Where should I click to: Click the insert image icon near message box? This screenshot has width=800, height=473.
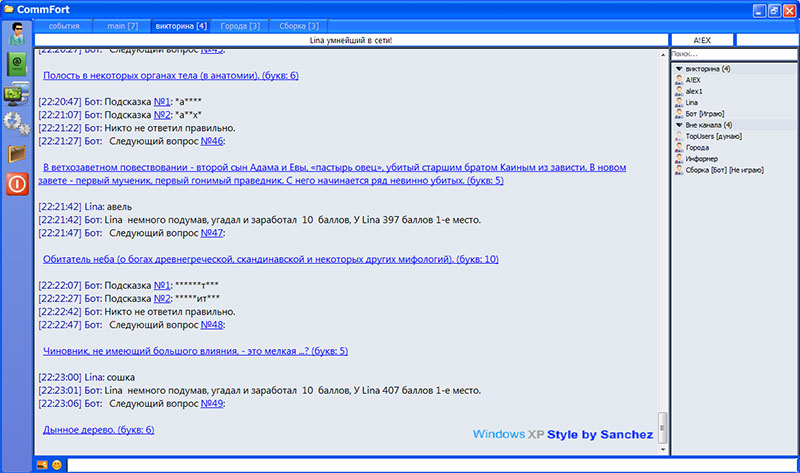(x=42, y=465)
